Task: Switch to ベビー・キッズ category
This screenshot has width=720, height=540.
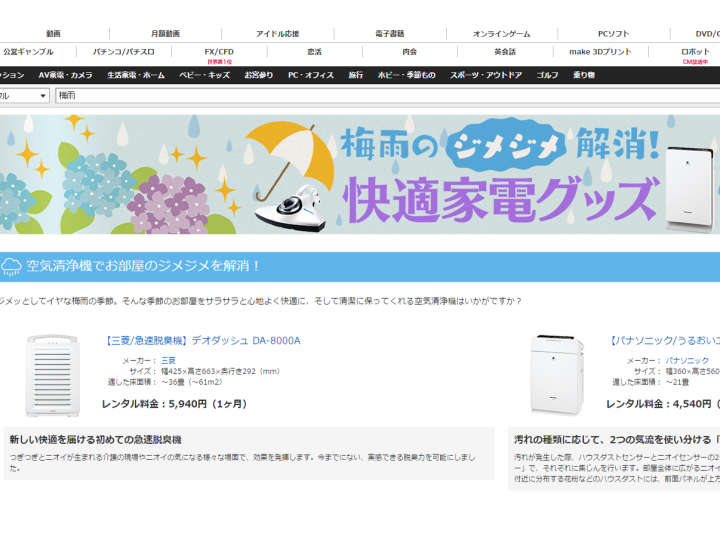Action: [205, 75]
